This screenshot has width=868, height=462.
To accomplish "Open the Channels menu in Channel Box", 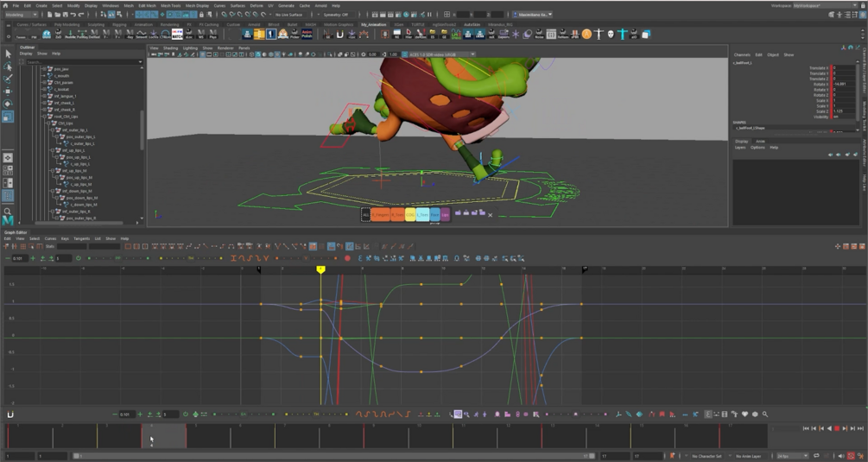I will pos(742,54).
